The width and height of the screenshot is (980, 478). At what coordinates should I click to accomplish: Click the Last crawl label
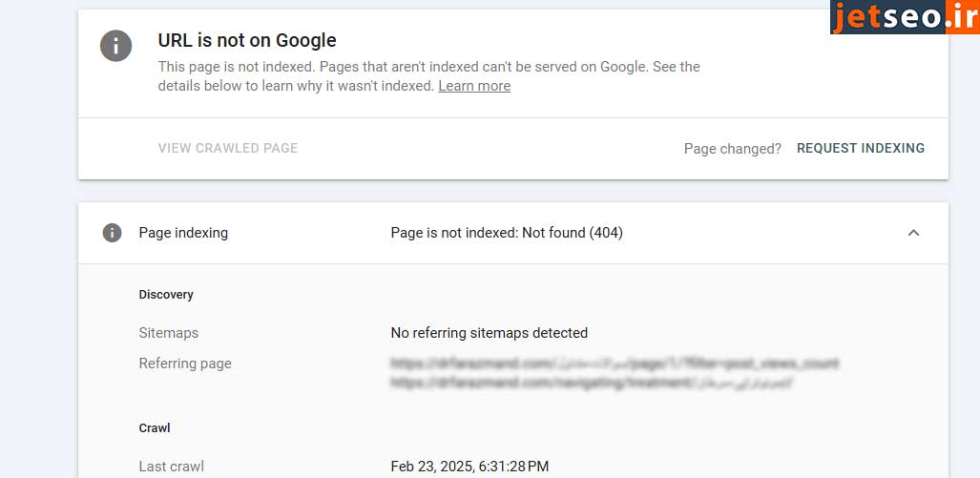pyautogui.click(x=172, y=467)
